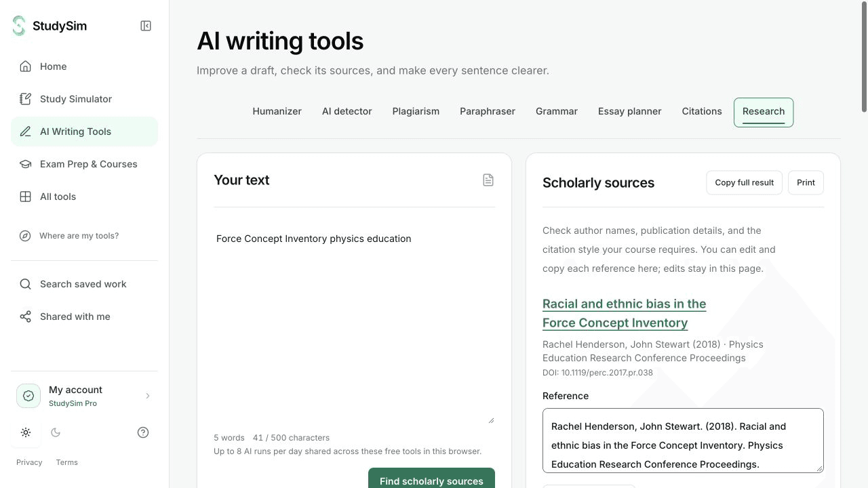
Task: Open the Terms link
Action: [x=66, y=462]
